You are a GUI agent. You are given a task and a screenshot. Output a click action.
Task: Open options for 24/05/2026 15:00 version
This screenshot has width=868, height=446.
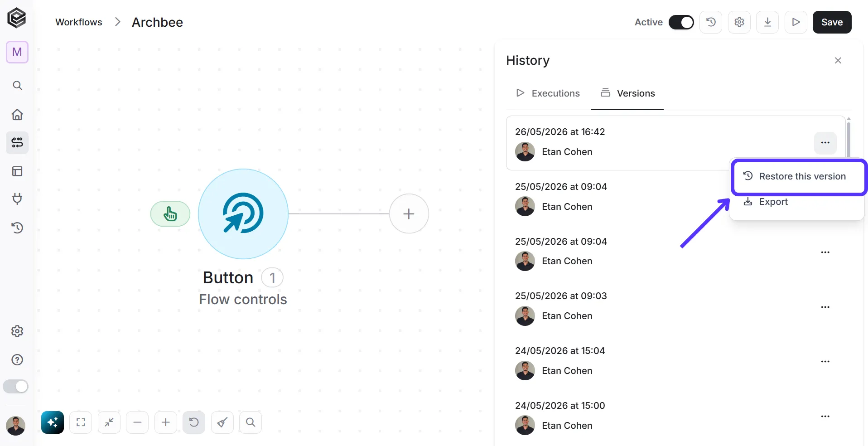pyautogui.click(x=825, y=417)
